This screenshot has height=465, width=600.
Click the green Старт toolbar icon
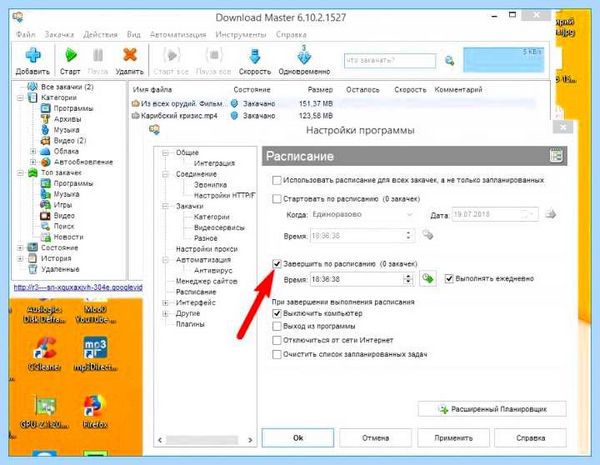(x=70, y=55)
